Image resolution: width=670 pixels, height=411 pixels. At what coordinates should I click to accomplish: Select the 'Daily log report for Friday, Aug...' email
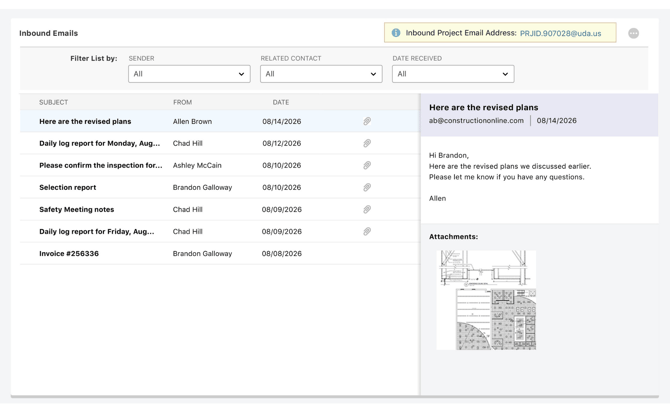[220, 232]
